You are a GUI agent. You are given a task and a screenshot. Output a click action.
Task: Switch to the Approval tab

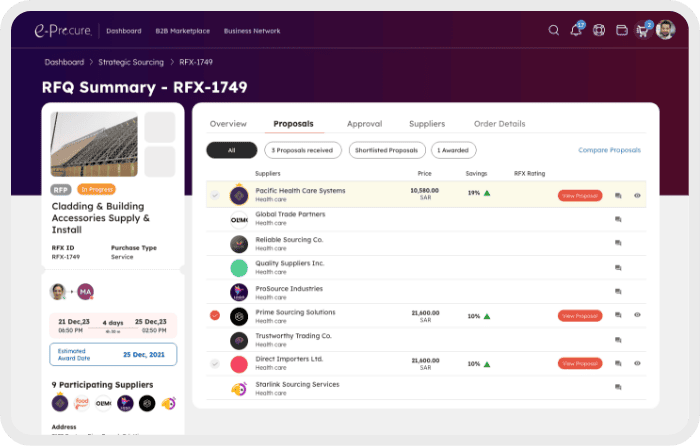(x=364, y=124)
